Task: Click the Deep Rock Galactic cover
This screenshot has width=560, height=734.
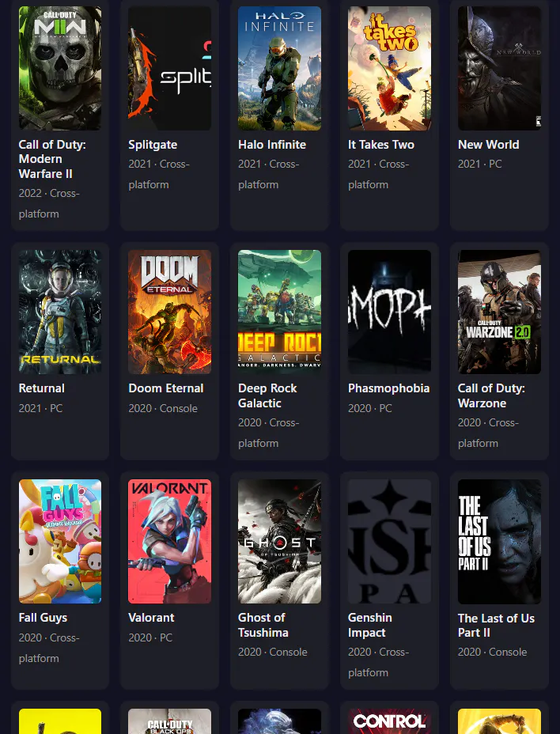Action: coord(279,312)
